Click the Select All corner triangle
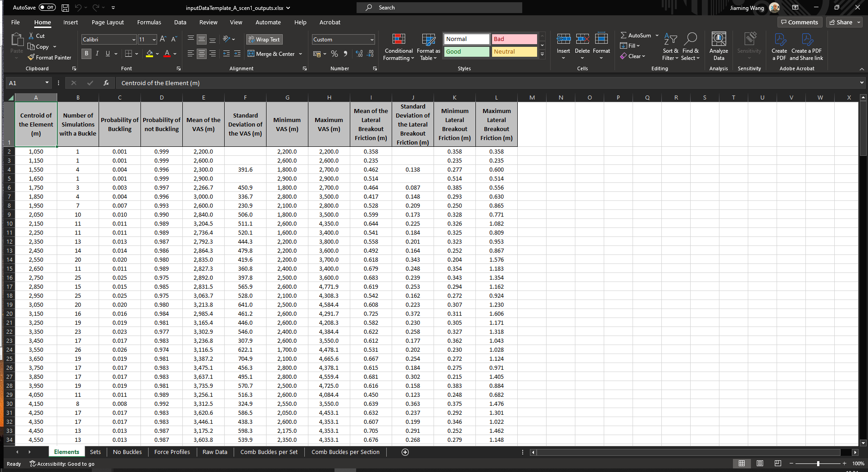Image resolution: width=868 pixels, height=472 pixels. click(10, 97)
